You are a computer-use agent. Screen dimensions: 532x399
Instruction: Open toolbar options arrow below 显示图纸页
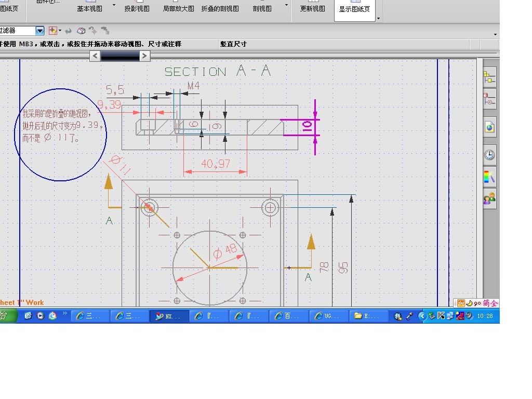(379, 18)
